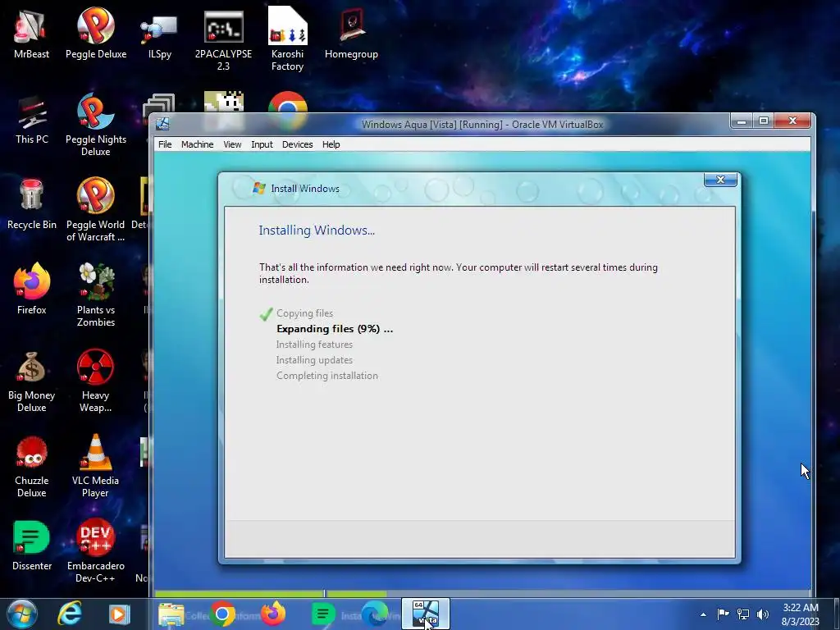Select the Homegroup desktop icon
The width and height of the screenshot is (840, 630).
point(351,33)
